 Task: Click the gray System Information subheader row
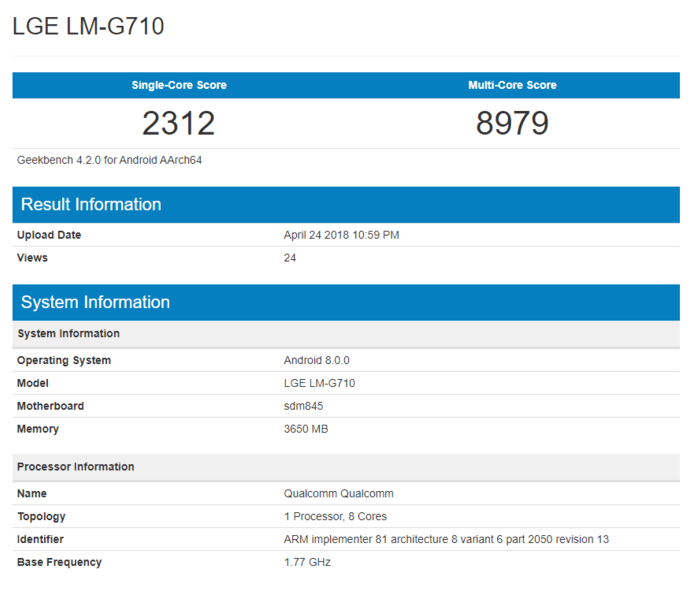[68, 334]
